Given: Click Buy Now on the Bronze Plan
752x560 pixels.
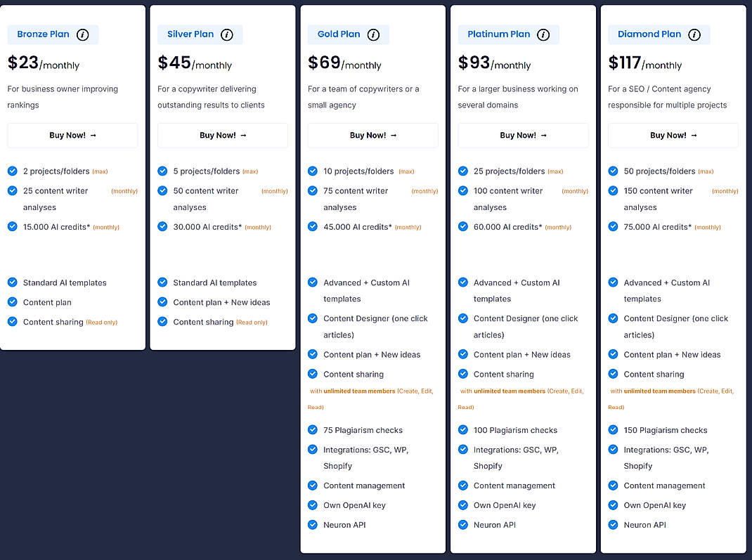Looking at the screenshot, I should [72, 135].
